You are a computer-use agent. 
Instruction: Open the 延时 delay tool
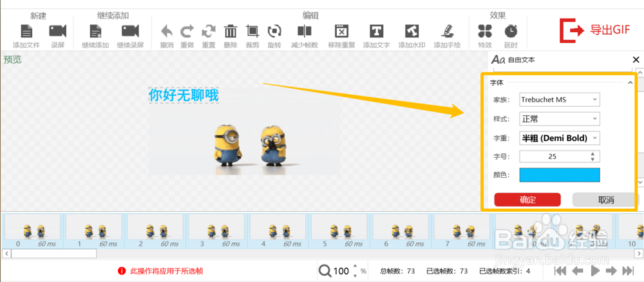tap(511, 32)
